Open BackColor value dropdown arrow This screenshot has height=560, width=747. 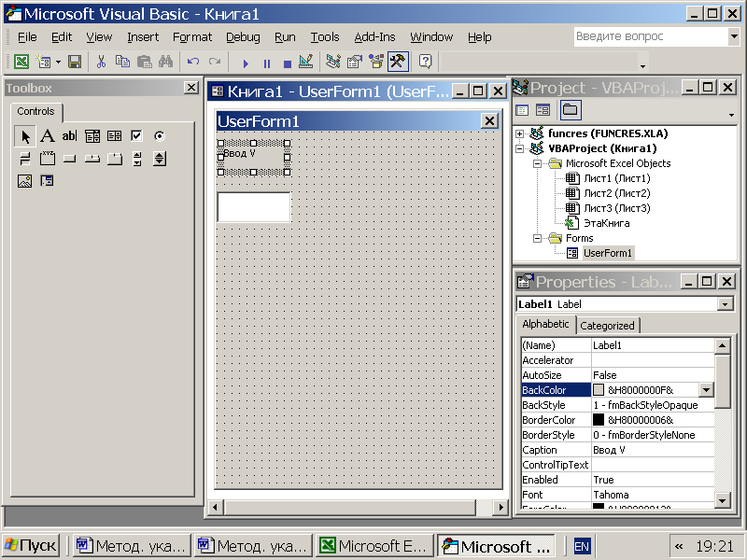[706, 390]
